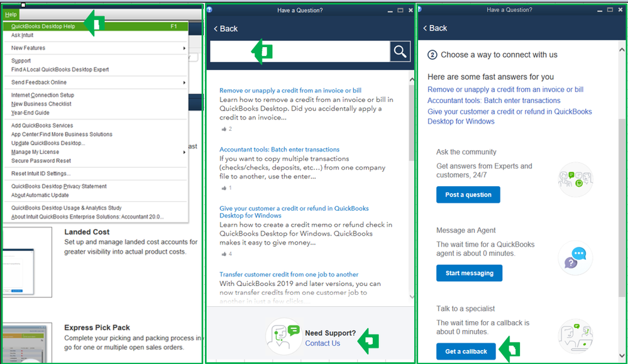Open Accountant tools: Batch enter transactions, middle window

[x=280, y=150]
